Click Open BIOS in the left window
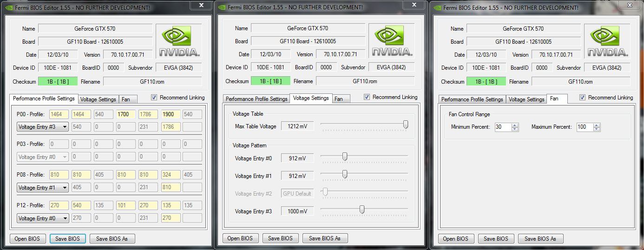 tap(27, 238)
